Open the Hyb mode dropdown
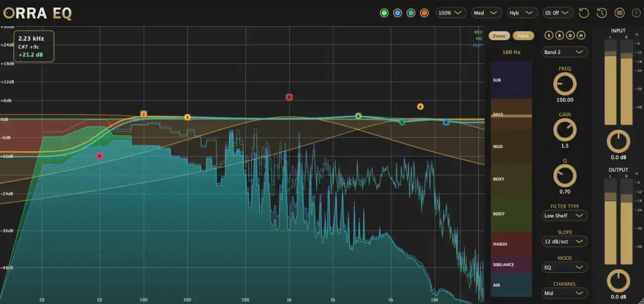The width and height of the screenshot is (644, 304). (523, 13)
